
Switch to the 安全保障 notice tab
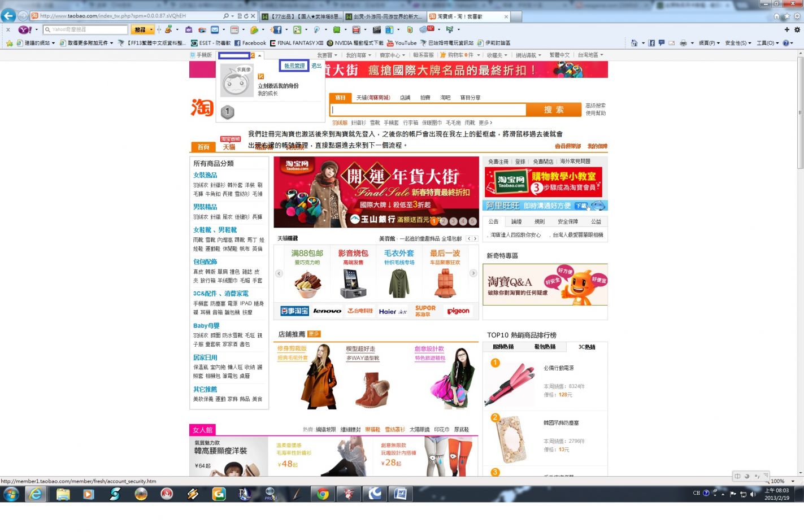(x=567, y=221)
